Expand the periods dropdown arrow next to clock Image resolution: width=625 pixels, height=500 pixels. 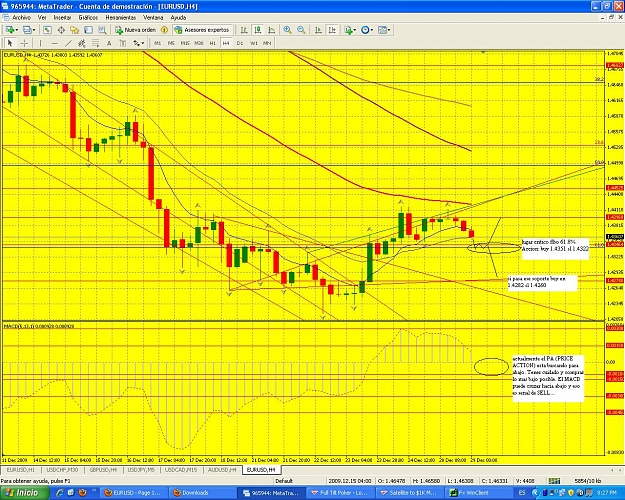tap(372, 30)
